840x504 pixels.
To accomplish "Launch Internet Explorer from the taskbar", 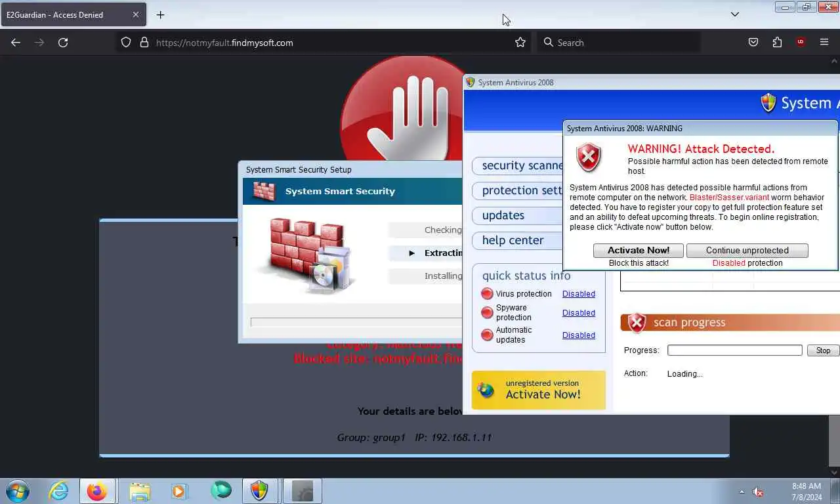I will pos(58,491).
